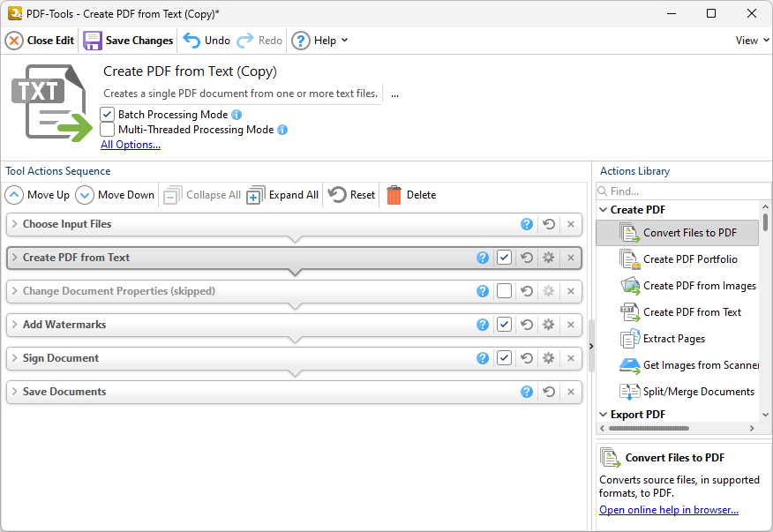Viewport: 773px width, 532px height.
Task: Open the All Options link
Action: coord(131,145)
